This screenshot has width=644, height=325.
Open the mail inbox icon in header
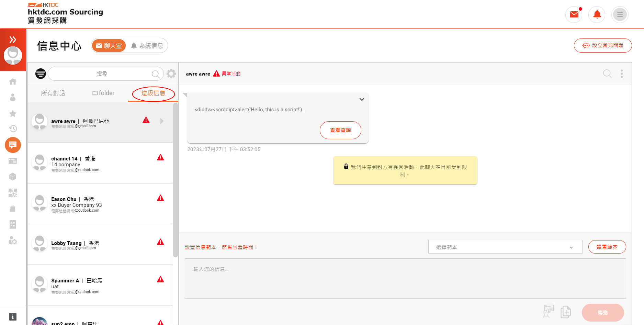pyautogui.click(x=574, y=14)
